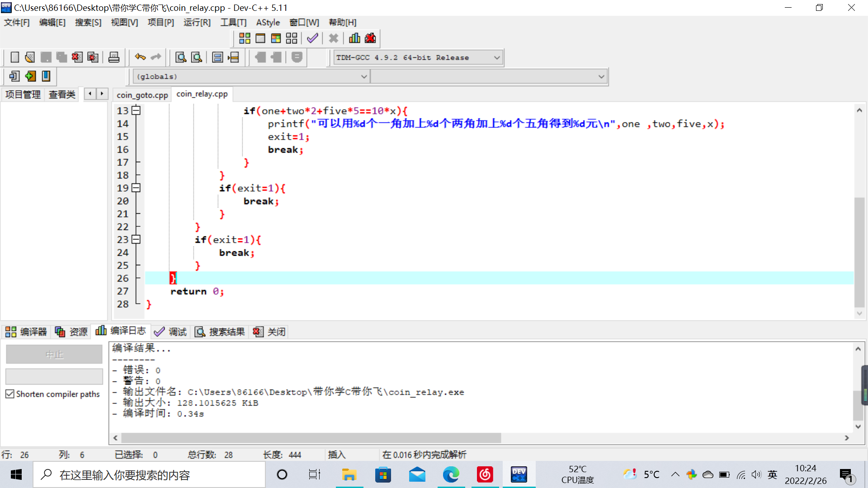Open the 搜索[S] menu
The width and height of the screenshot is (868, 488).
(x=88, y=23)
